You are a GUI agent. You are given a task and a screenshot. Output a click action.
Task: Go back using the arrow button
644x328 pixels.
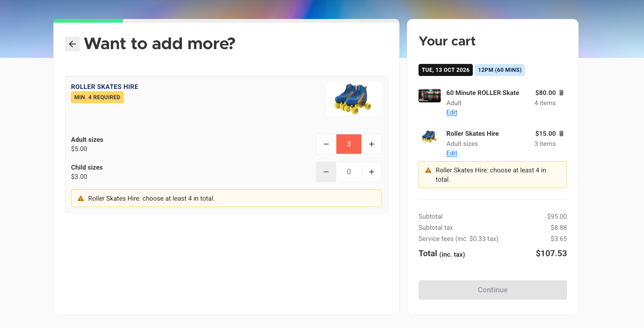(72, 44)
